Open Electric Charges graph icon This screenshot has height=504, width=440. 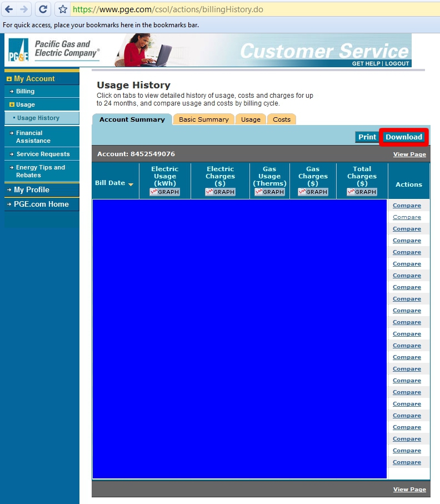(221, 192)
